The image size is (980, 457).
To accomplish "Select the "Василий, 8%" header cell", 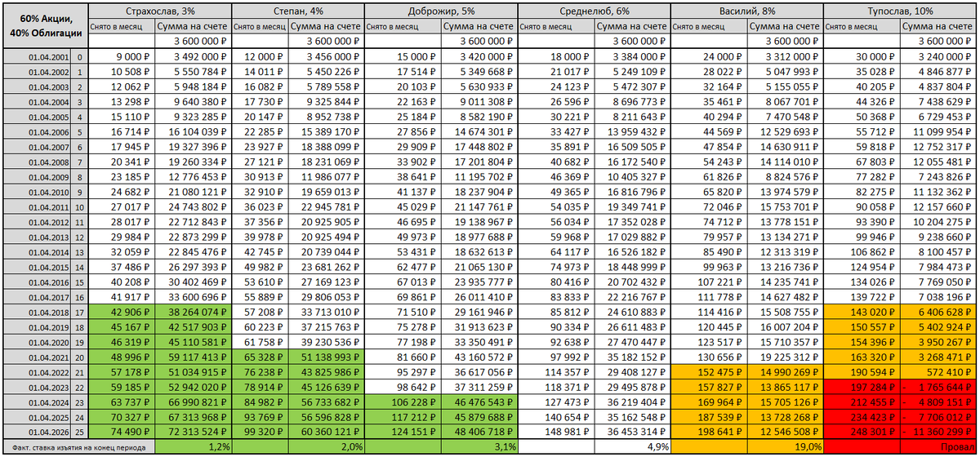I will [x=747, y=11].
